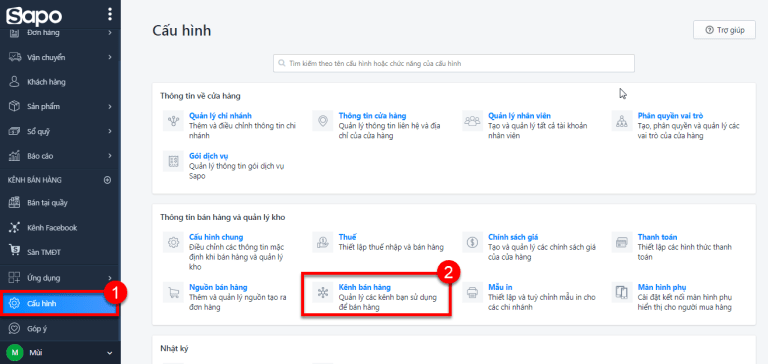Click the Quản lý nhân viên people icon
Viewport: 768px width, 364px height.
[x=472, y=121]
